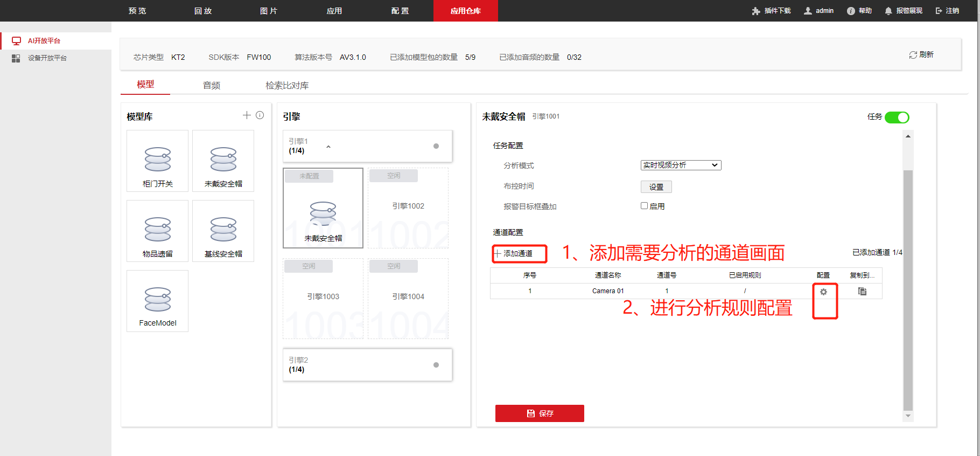
Task: Open the 预览 tab
Action: 137,11
